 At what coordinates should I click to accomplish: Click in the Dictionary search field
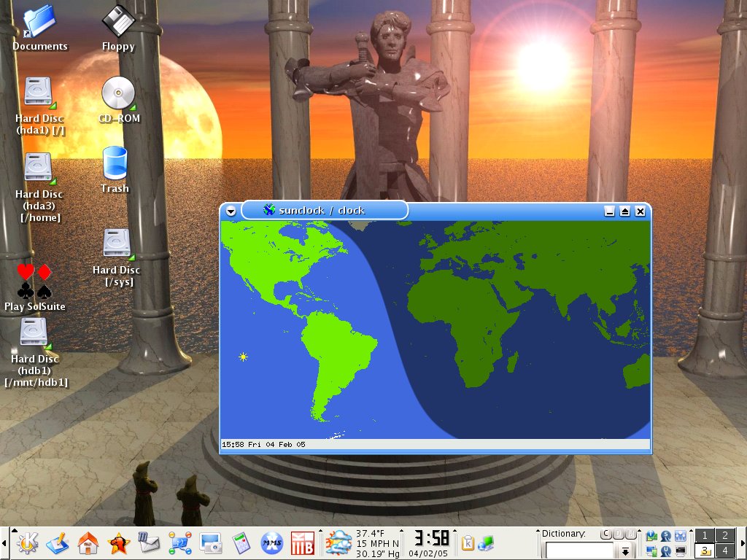(579, 551)
